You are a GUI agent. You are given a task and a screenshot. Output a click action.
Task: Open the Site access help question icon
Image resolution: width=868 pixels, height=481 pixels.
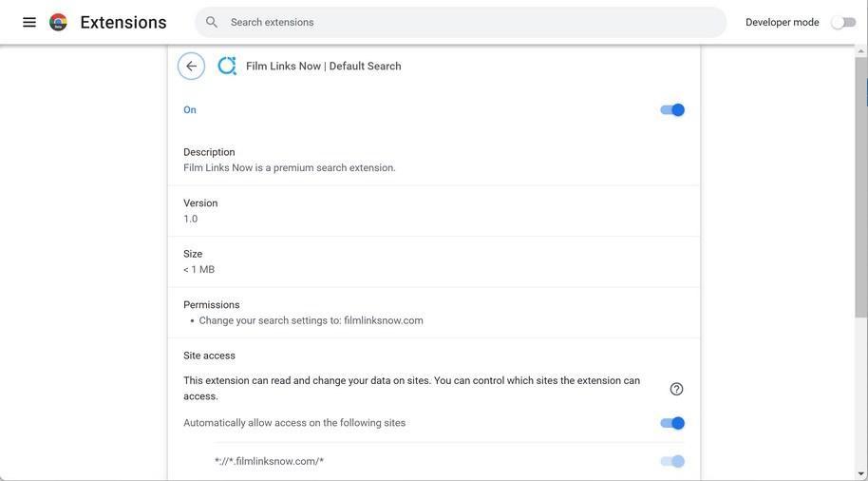click(676, 389)
